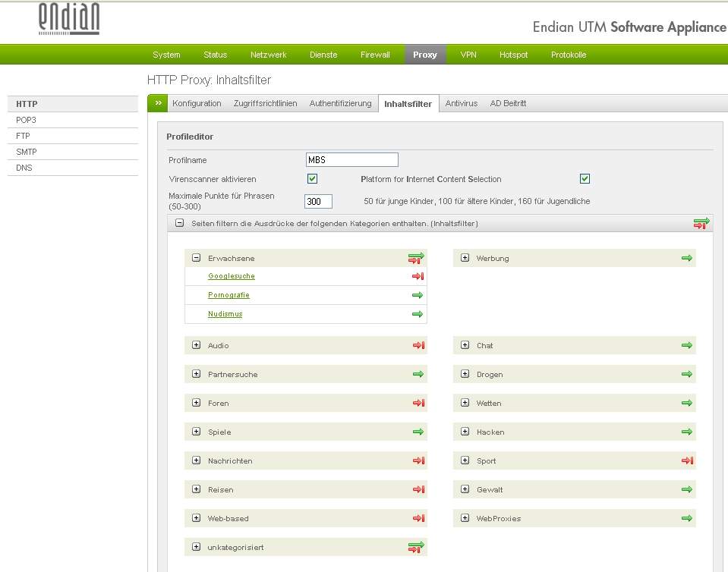Uncheck Platform for Internet Content Selection checkbox
The width and height of the screenshot is (728, 572).
pyautogui.click(x=585, y=178)
